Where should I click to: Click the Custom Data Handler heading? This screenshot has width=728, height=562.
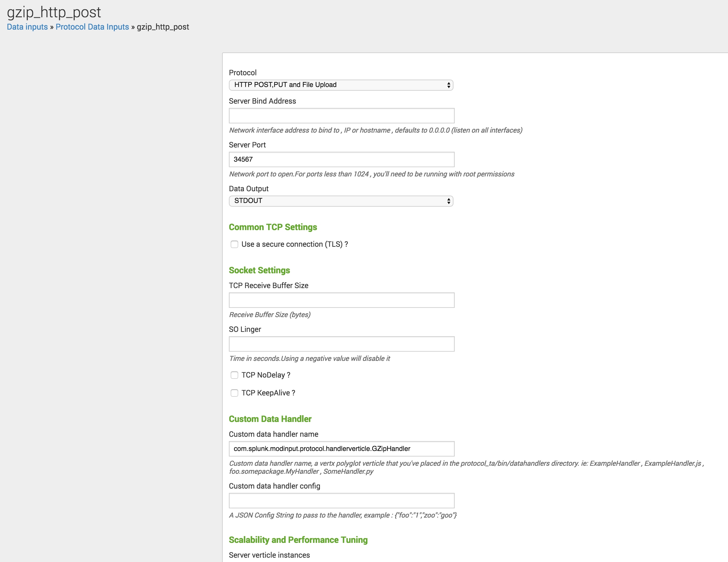[x=270, y=419]
